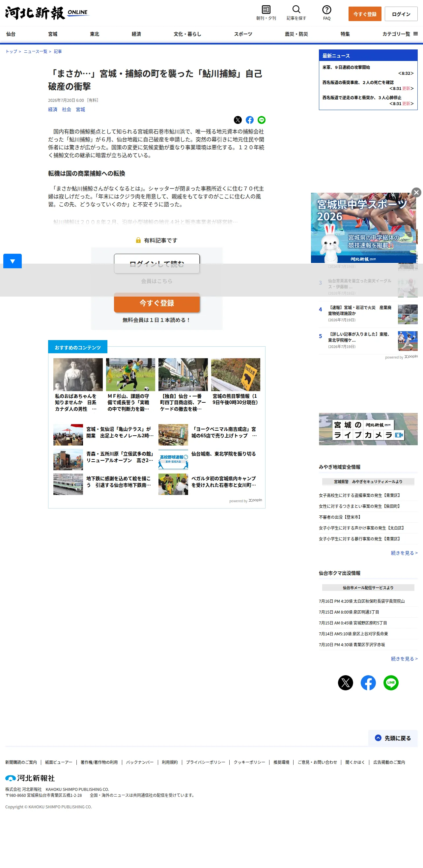Open the large Facebook icon in the sidebar
The height and width of the screenshot is (868, 423).
[x=368, y=683]
